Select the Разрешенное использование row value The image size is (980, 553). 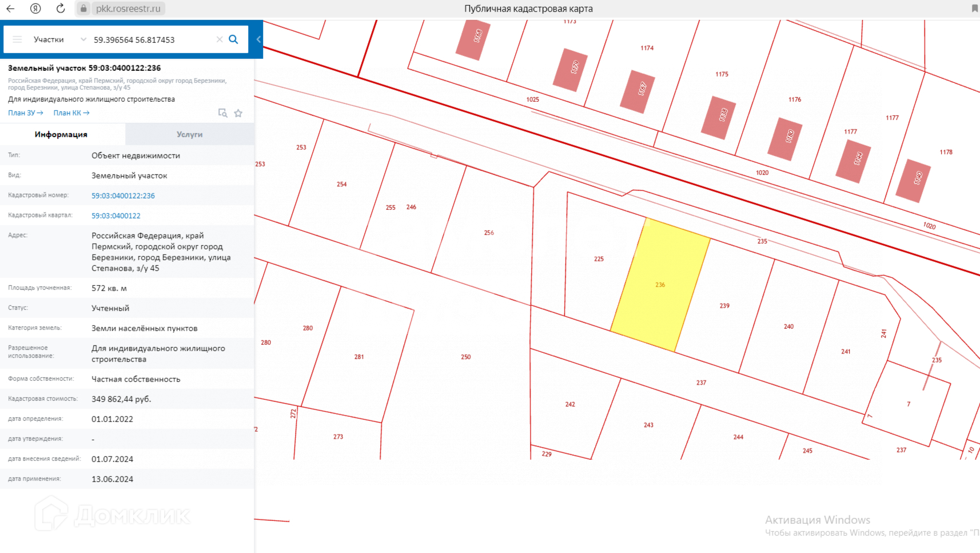[x=158, y=353]
